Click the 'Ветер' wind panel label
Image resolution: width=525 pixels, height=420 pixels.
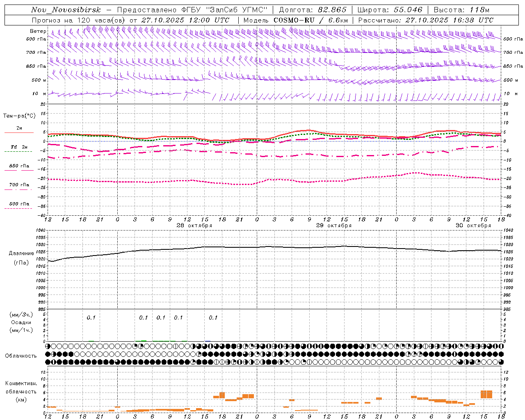tap(38, 31)
